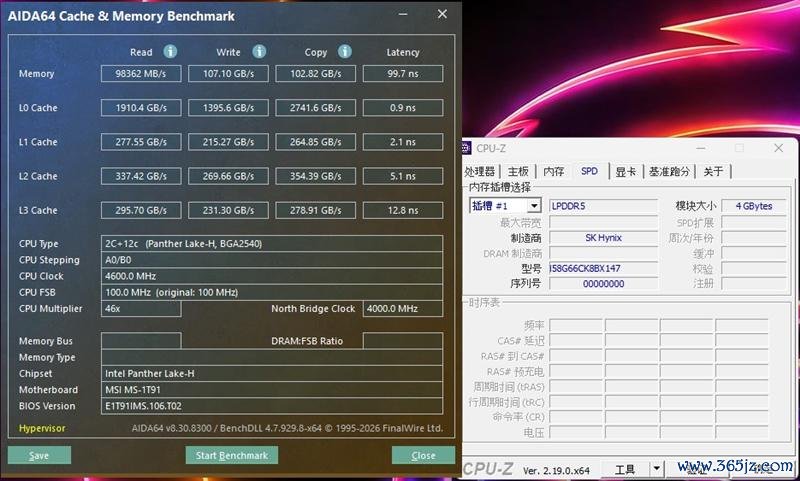
Task: Click the Memory Write 107.10 GB/s field
Action: [228, 73]
